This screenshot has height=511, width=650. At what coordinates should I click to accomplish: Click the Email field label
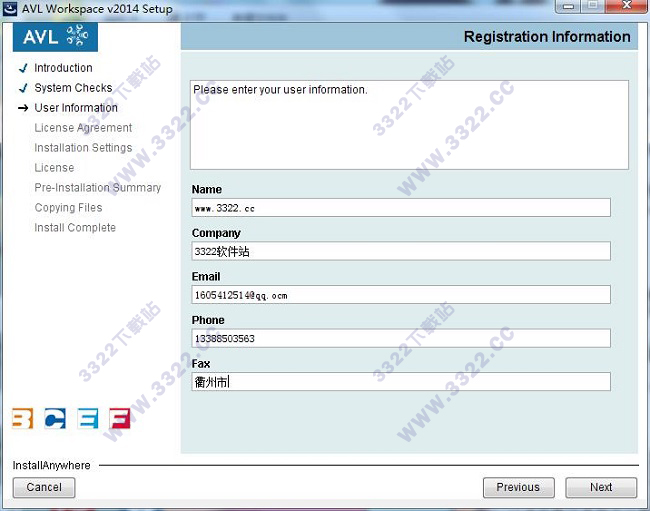(x=206, y=276)
